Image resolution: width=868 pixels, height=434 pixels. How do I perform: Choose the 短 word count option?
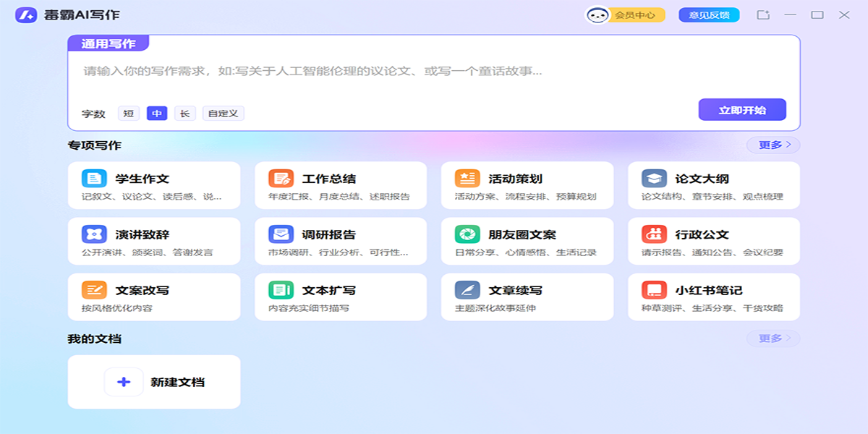coord(129,114)
